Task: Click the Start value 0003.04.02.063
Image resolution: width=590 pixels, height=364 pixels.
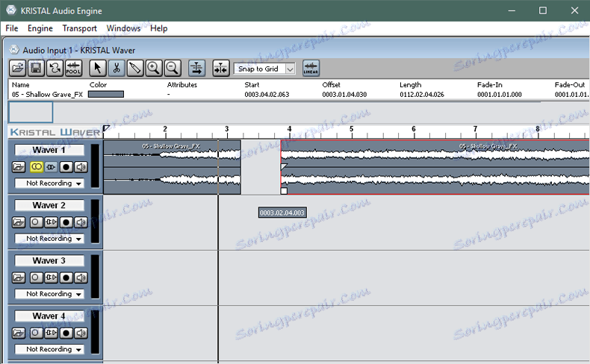Action: pos(267,94)
